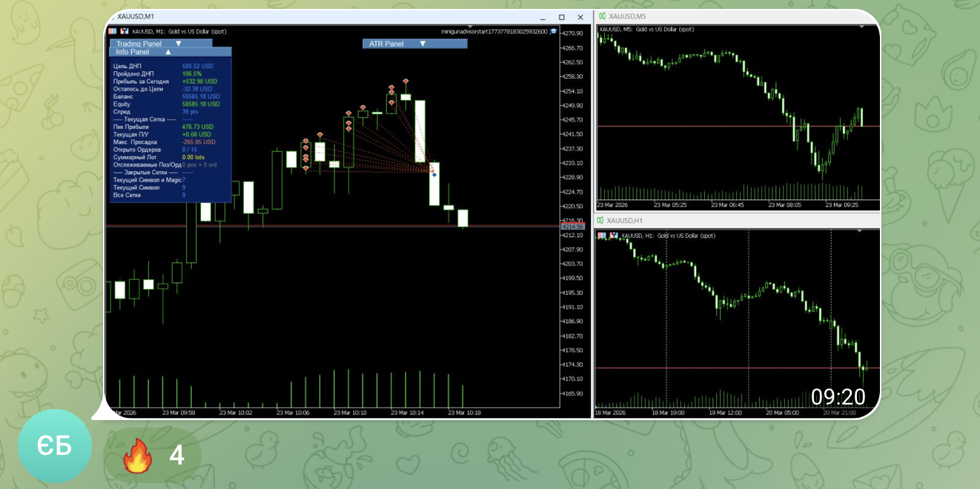
Task: Close the XAUUSD,M1 chart window
Action: 579,16
